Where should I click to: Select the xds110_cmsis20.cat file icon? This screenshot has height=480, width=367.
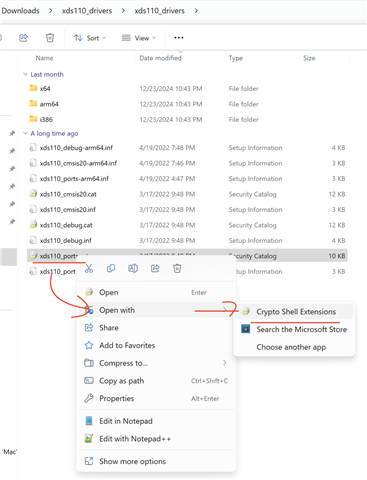tap(33, 194)
